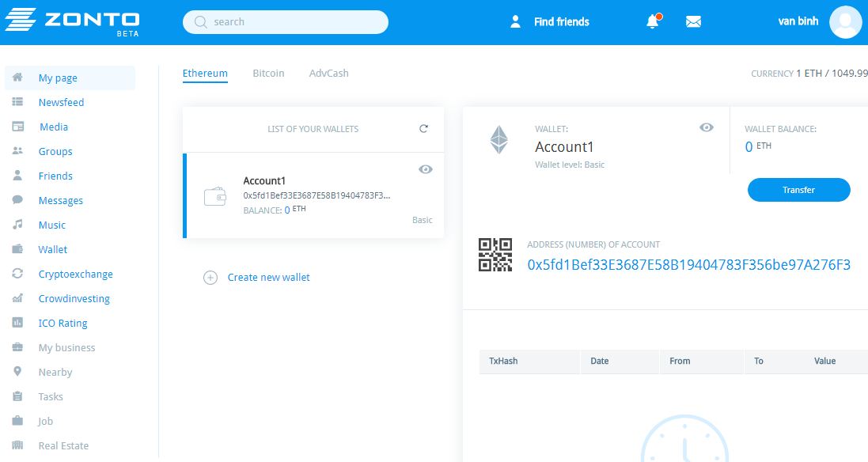Click the 'Basic' label on wallet card
Screen dimensions: 868x462
pyautogui.click(x=423, y=220)
